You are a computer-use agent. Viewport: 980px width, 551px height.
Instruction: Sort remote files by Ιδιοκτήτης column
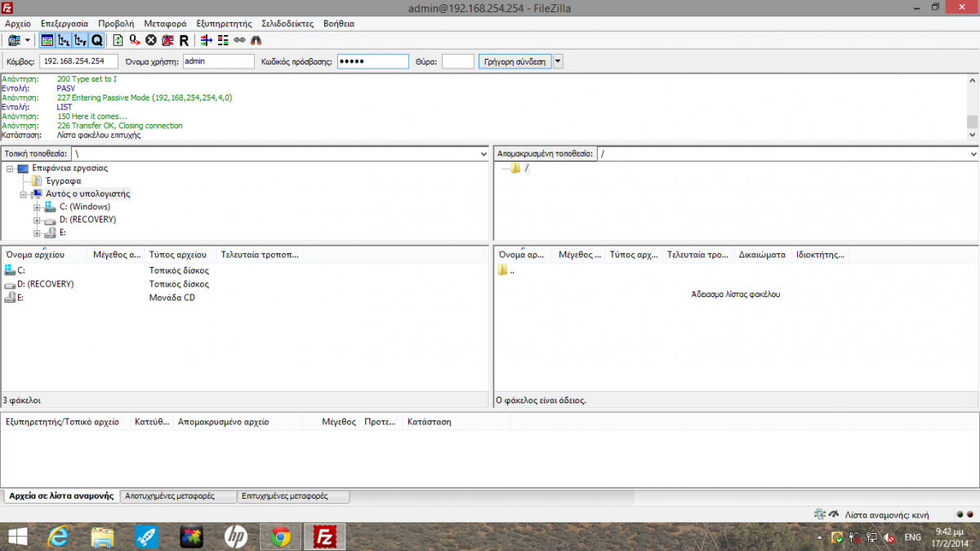821,255
